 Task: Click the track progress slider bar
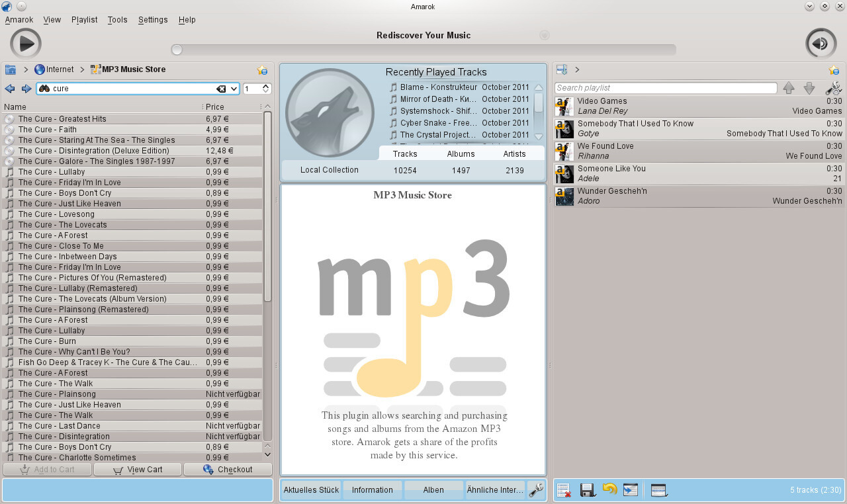(423, 50)
